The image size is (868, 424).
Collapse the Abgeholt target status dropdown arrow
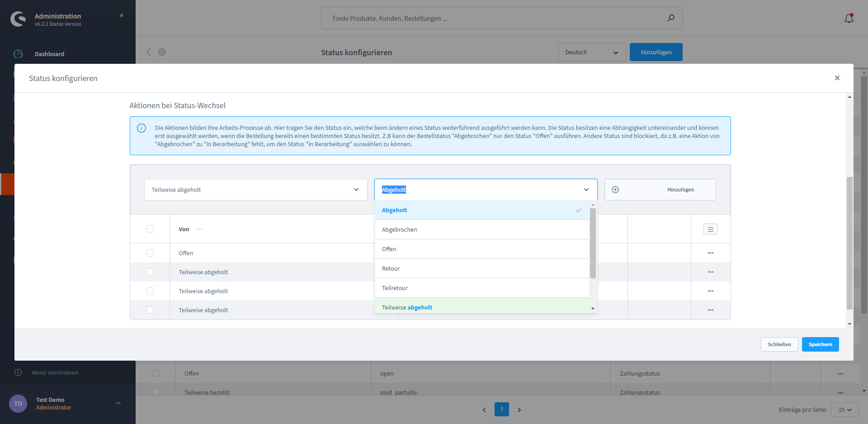click(586, 190)
